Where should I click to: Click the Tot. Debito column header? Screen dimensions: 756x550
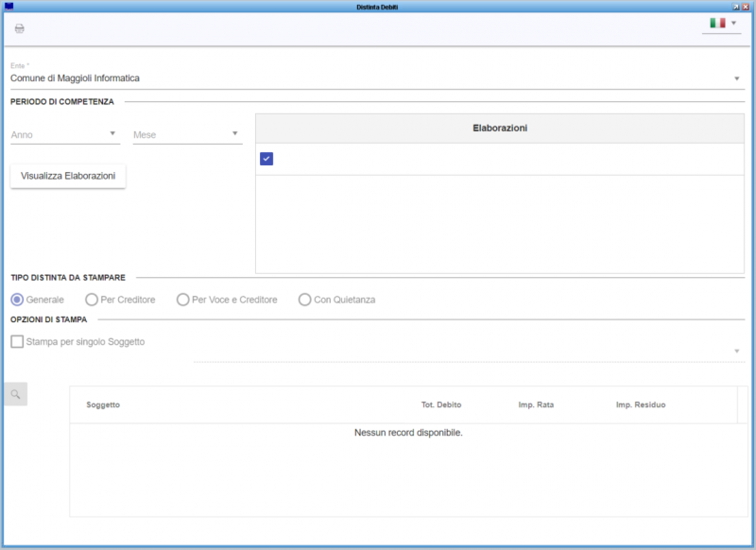(440, 405)
